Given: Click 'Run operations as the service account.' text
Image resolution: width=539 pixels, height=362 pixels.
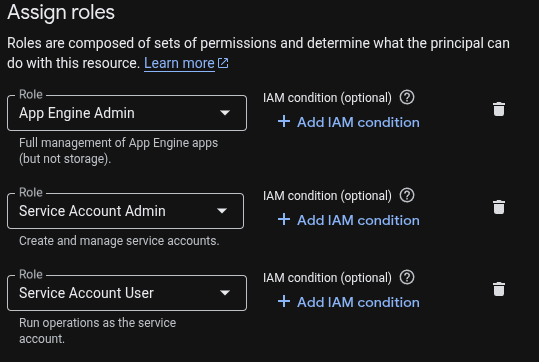Looking at the screenshot, I should point(97,331).
